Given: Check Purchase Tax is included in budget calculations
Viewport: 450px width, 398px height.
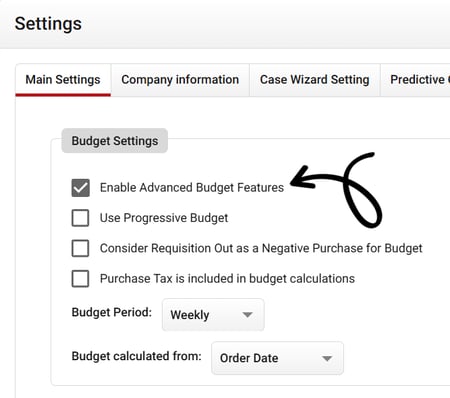Looking at the screenshot, I should [x=80, y=279].
